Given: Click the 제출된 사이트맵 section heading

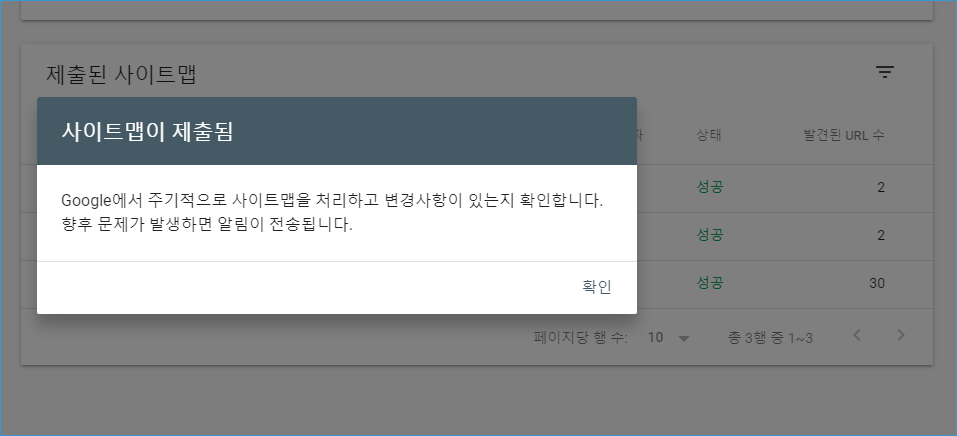Looking at the screenshot, I should (121, 74).
